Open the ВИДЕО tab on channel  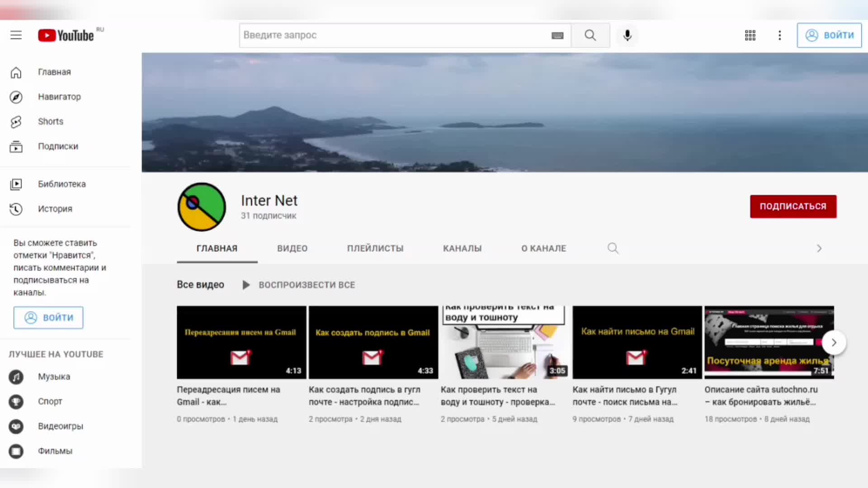[x=292, y=249]
